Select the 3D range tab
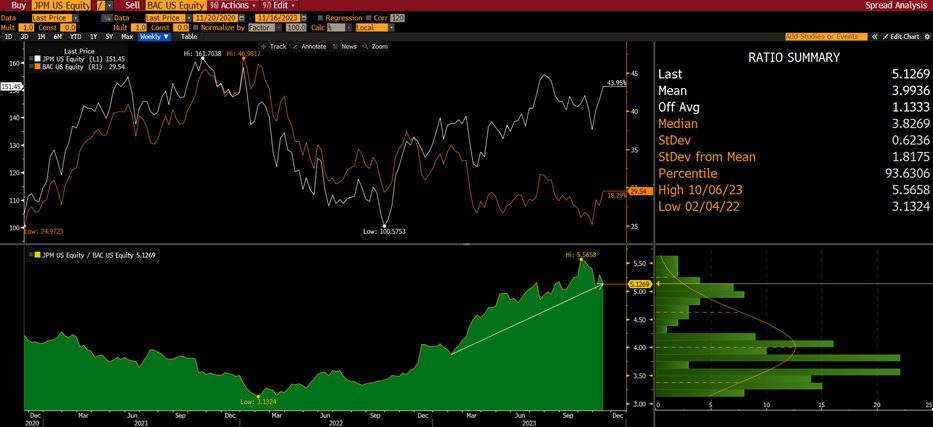The height and width of the screenshot is (427, 933). pyautogui.click(x=24, y=37)
